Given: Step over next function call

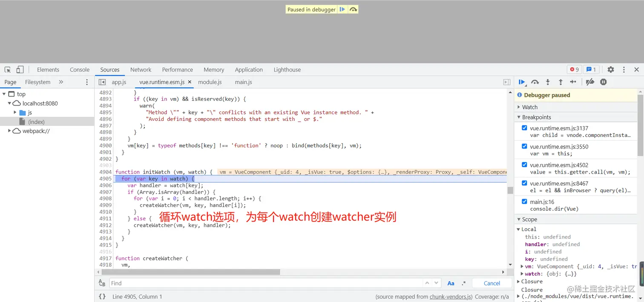Looking at the screenshot, I should point(535,82).
